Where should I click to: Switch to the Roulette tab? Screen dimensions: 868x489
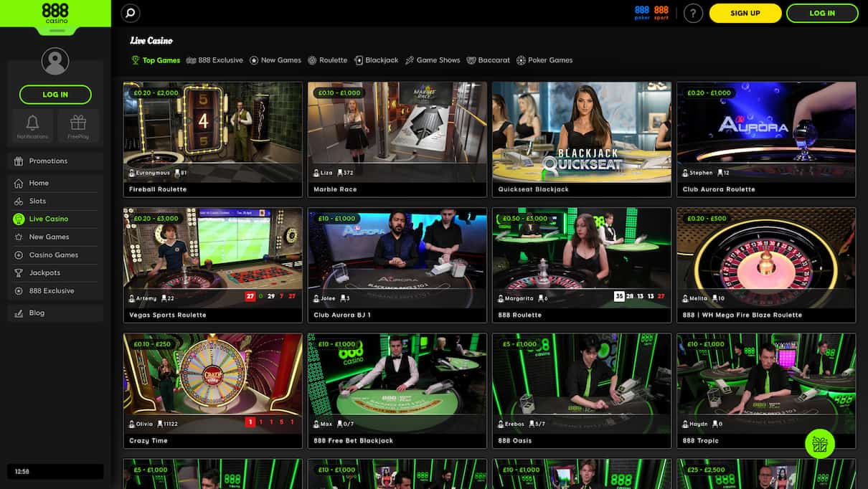point(327,60)
